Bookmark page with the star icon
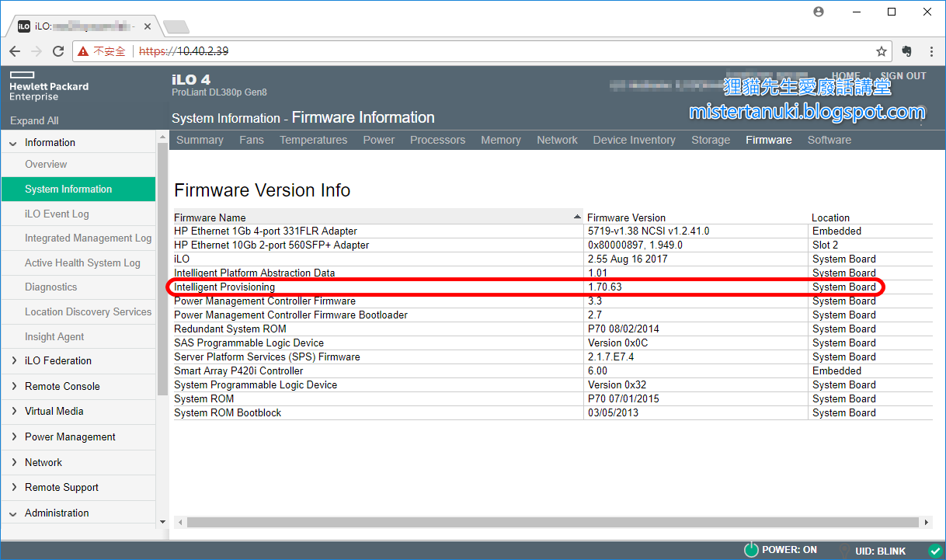This screenshot has width=946, height=560. pyautogui.click(x=882, y=51)
